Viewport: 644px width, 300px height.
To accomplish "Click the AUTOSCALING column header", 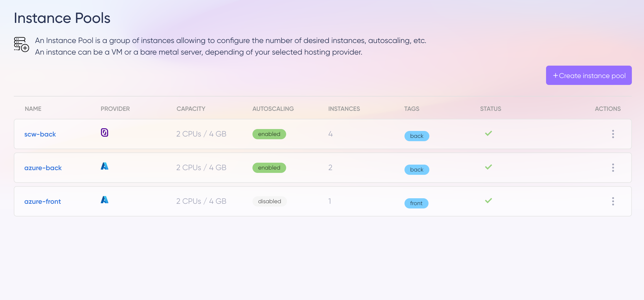I will click(x=273, y=109).
